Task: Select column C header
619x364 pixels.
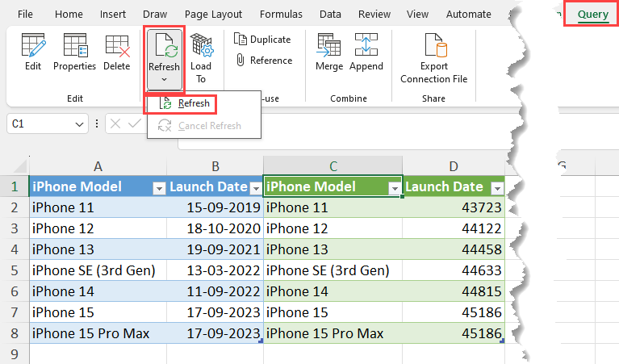Action: 333,166
